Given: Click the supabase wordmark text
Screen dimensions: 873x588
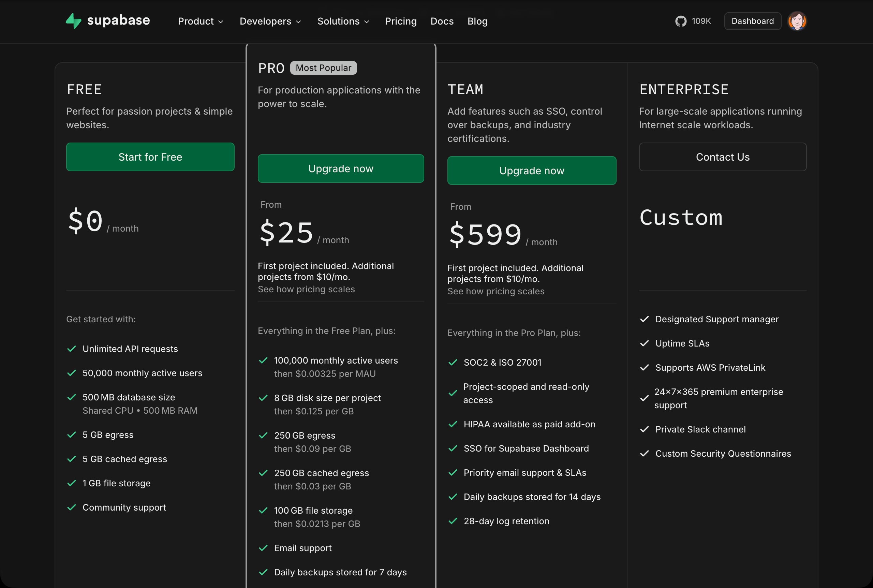Looking at the screenshot, I should click(118, 20).
